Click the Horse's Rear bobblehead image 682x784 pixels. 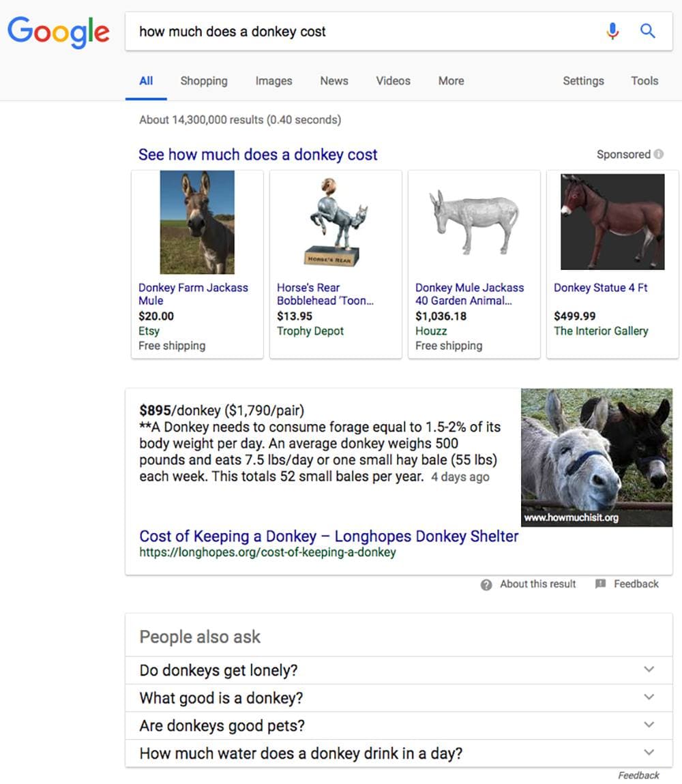(336, 222)
